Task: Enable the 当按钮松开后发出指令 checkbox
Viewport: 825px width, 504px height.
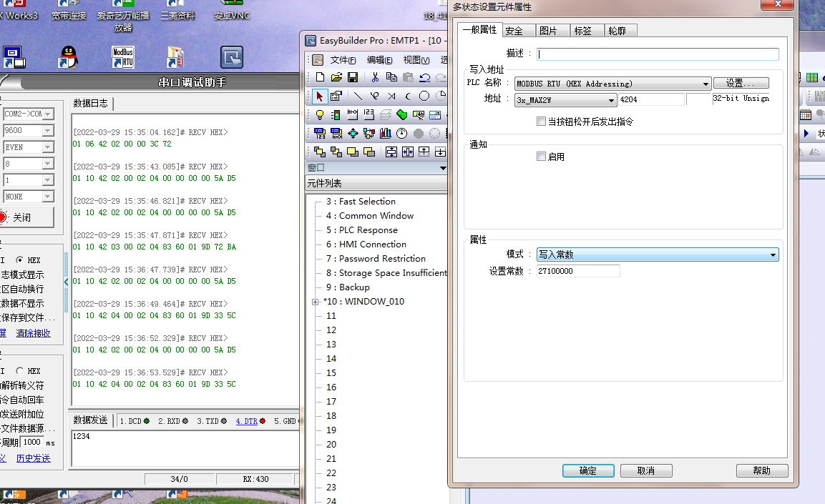Action: coord(541,122)
